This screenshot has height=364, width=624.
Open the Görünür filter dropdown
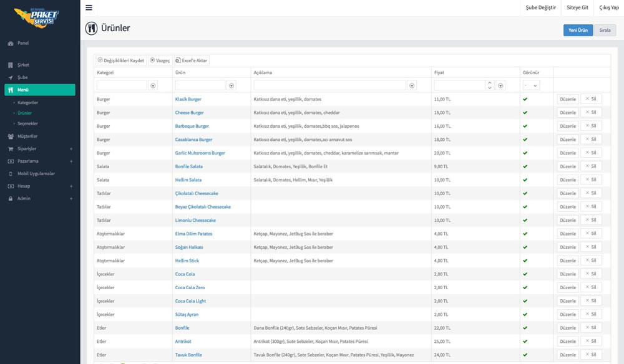point(531,85)
